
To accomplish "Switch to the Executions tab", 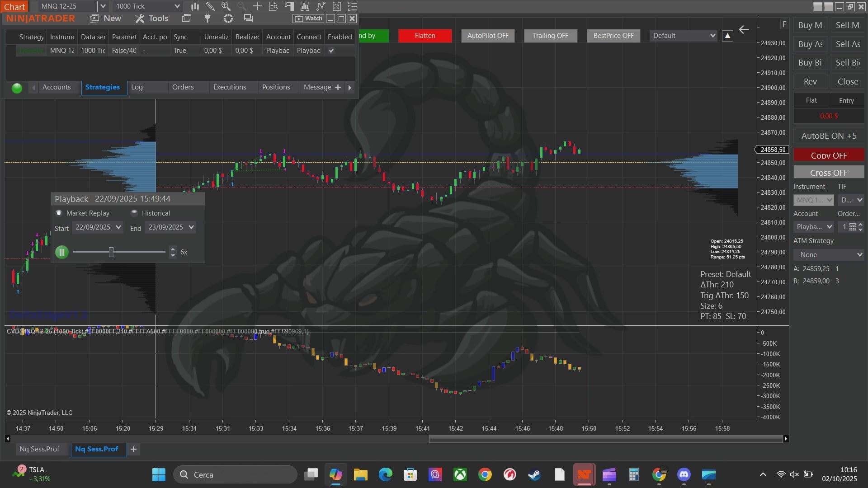I will [230, 87].
